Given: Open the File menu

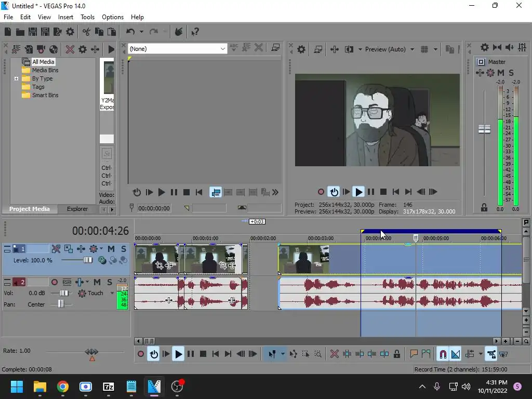Looking at the screenshot, I should click(8, 17).
